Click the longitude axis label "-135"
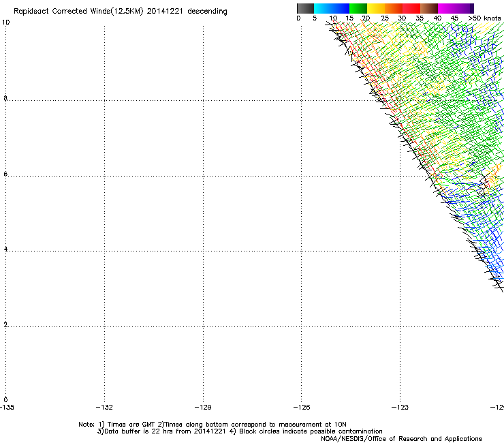 7,408
